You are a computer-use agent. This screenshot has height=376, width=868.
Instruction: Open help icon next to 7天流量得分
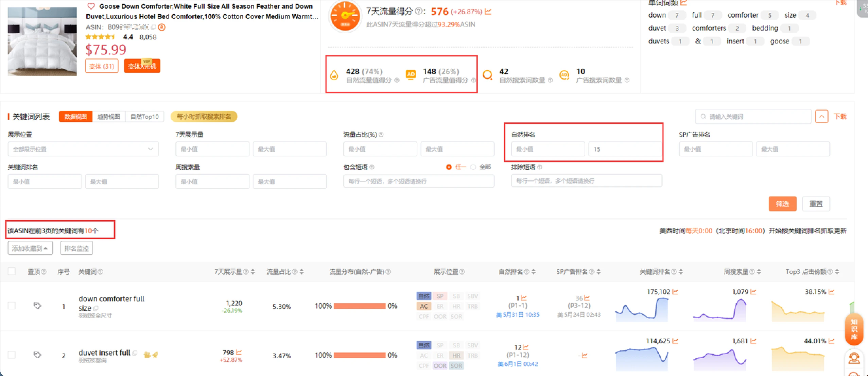click(419, 11)
